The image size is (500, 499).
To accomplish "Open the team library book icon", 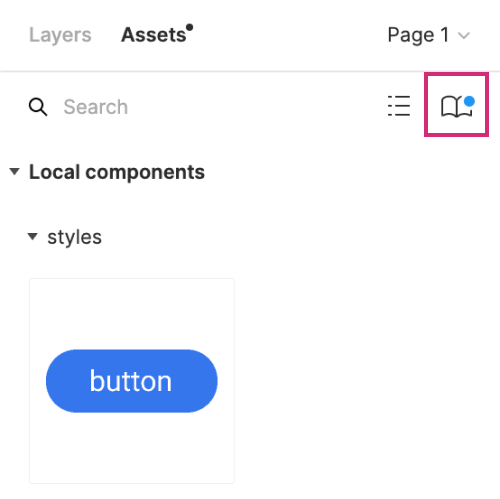I will pyautogui.click(x=456, y=106).
